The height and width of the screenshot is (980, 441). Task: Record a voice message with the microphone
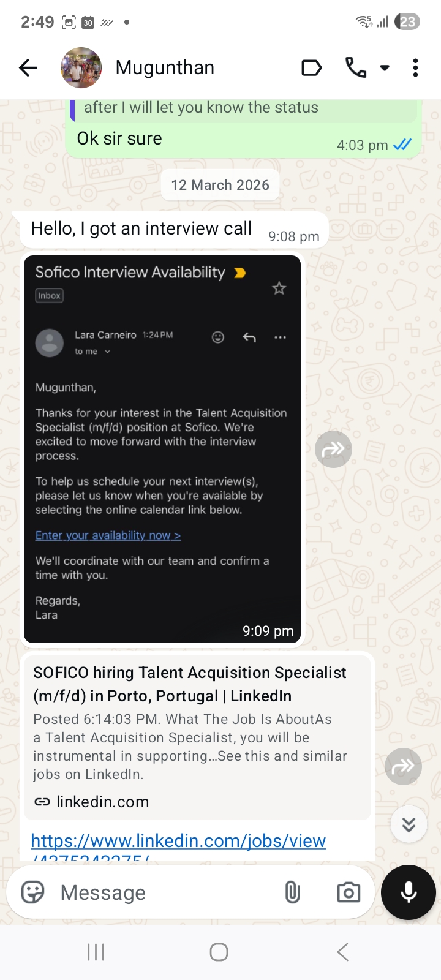(409, 892)
